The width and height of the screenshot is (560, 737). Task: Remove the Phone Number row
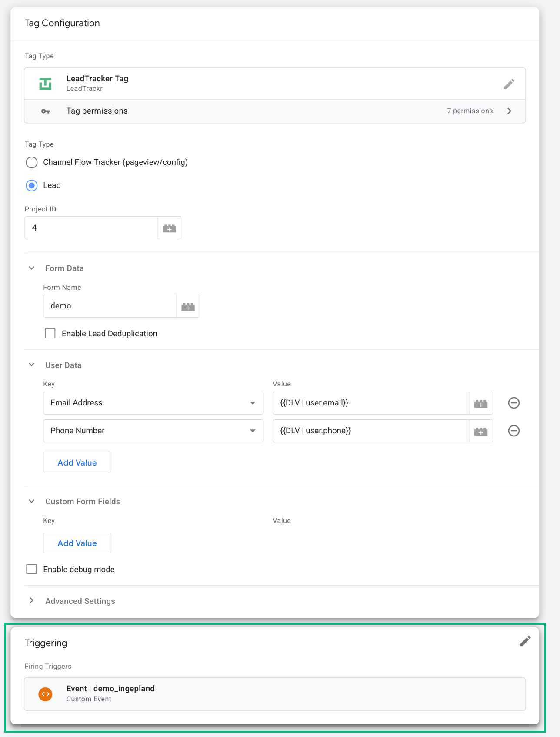pyautogui.click(x=514, y=431)
